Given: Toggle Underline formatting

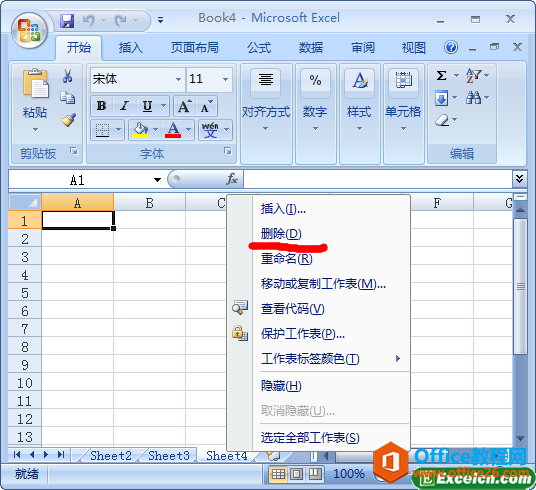Looking at the screenshot, I should tap(147, 106).
